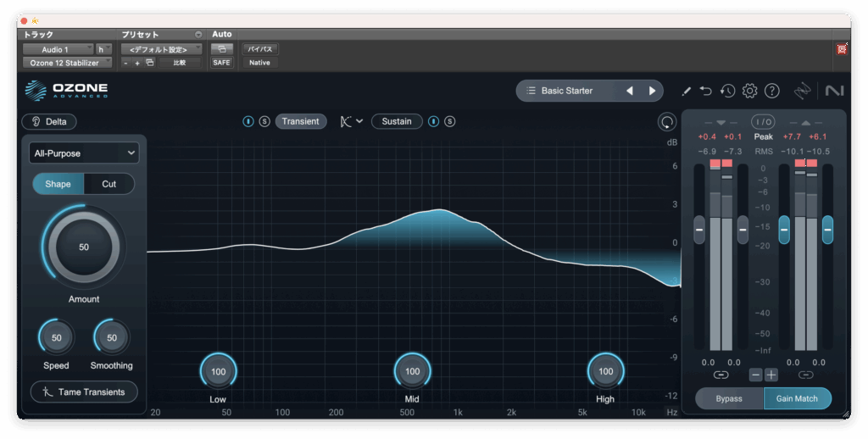Click the pencil edit icon

pyautogui.click(x=687, y=91)
